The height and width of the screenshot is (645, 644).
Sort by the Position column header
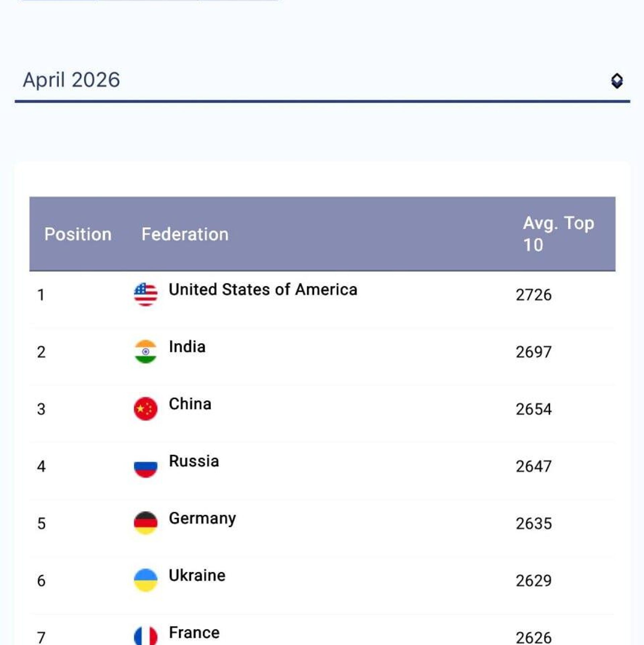(78, 234)
